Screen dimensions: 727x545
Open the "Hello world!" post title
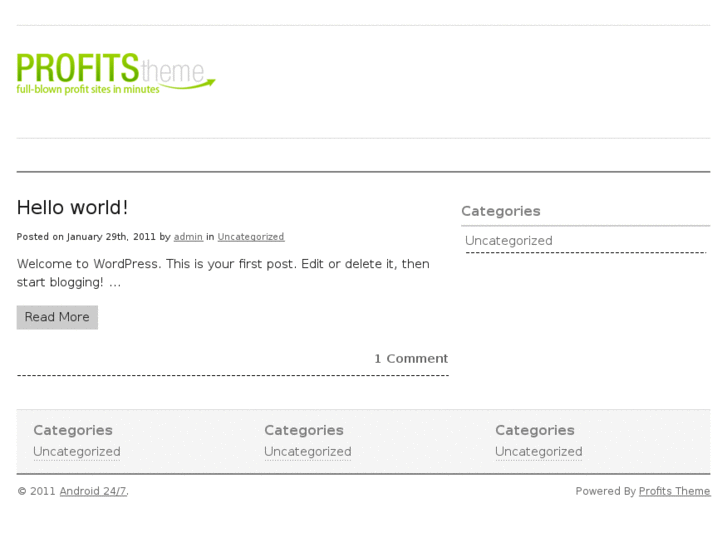coord(73,208)
